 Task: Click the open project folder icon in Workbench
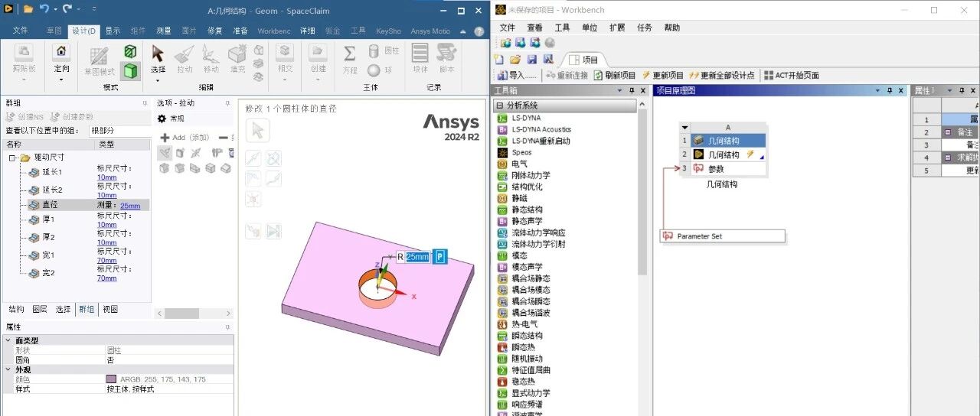(x=515, y=59)
